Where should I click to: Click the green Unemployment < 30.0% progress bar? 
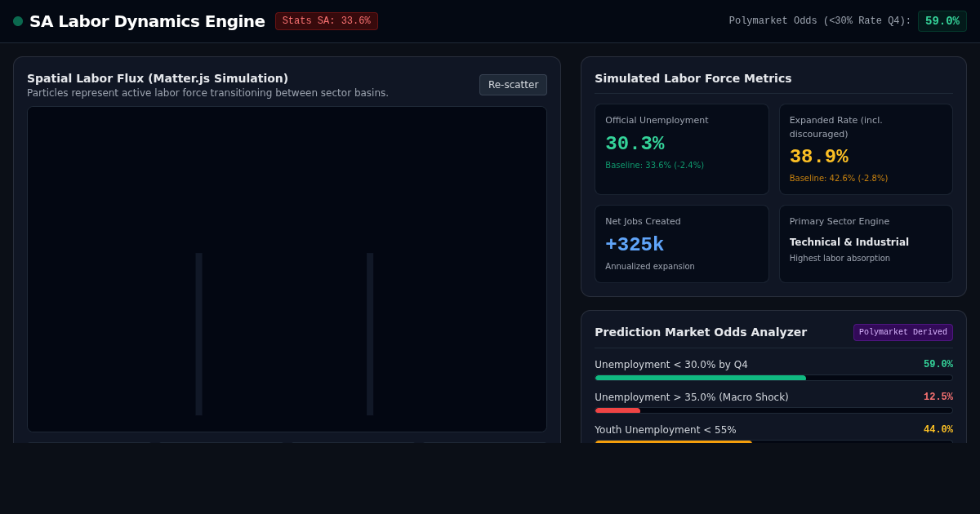(x=701, y=378)
